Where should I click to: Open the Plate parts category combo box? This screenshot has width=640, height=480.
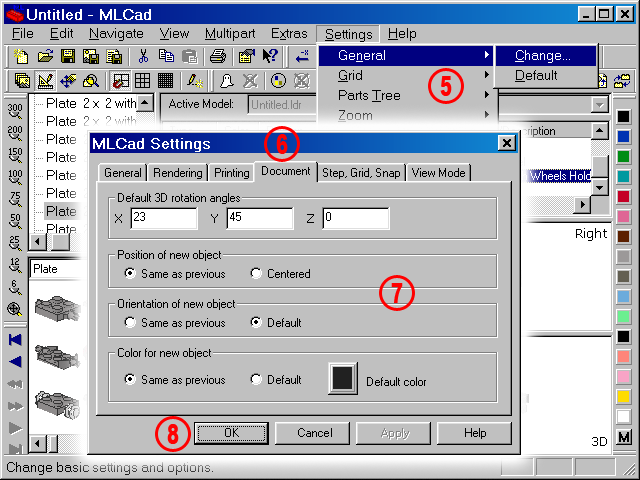pos(57,269)
